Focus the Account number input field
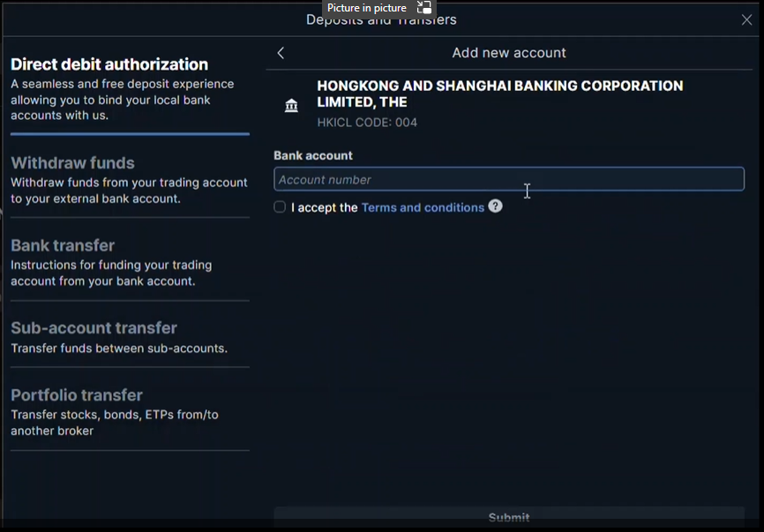 509,179
